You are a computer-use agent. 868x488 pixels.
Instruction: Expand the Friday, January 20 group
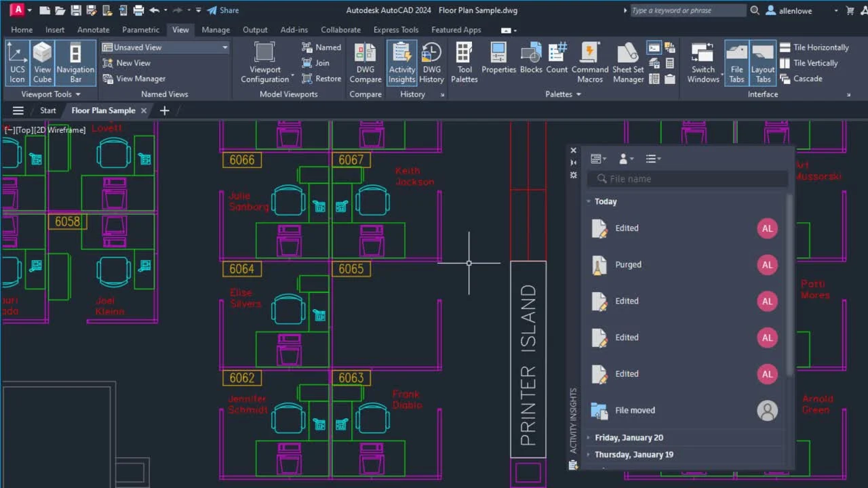pos(629,438)
